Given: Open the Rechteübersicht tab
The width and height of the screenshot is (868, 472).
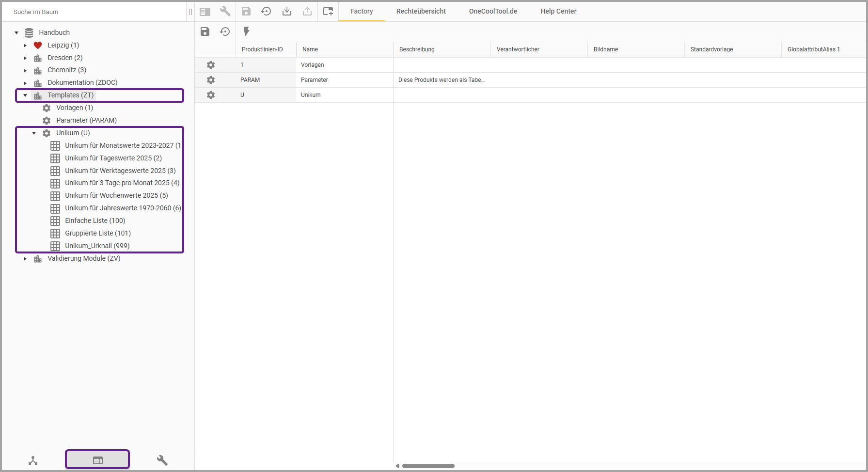Looking at the screenshot, I should tap(421, 11).
